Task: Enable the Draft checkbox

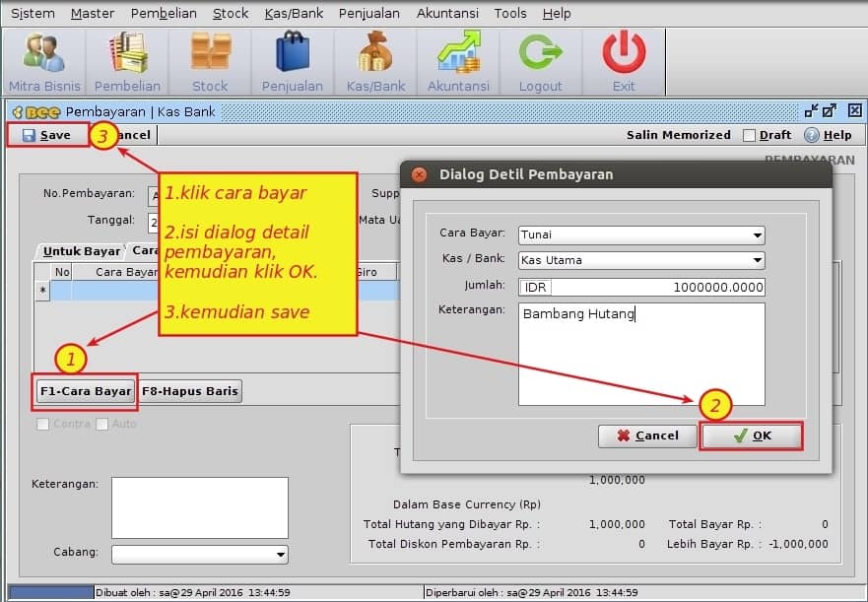Action: 750,135
